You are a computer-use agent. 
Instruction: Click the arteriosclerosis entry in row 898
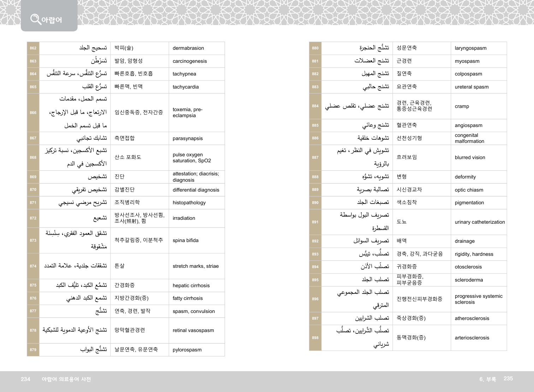(472, 338)
